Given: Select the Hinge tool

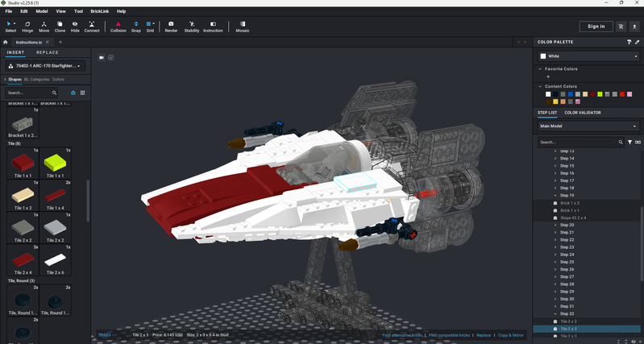Looking at the screenshot, I should pos(27,27).
